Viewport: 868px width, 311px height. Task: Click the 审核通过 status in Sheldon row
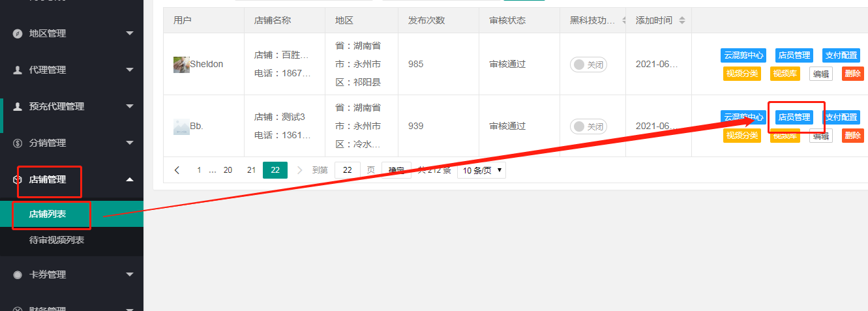coord(507,64)
